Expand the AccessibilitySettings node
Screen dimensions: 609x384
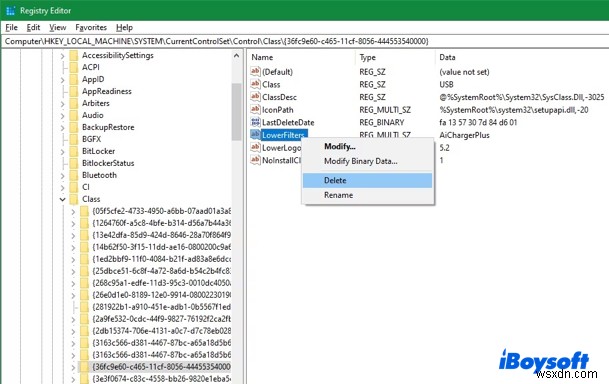[63, 56]
